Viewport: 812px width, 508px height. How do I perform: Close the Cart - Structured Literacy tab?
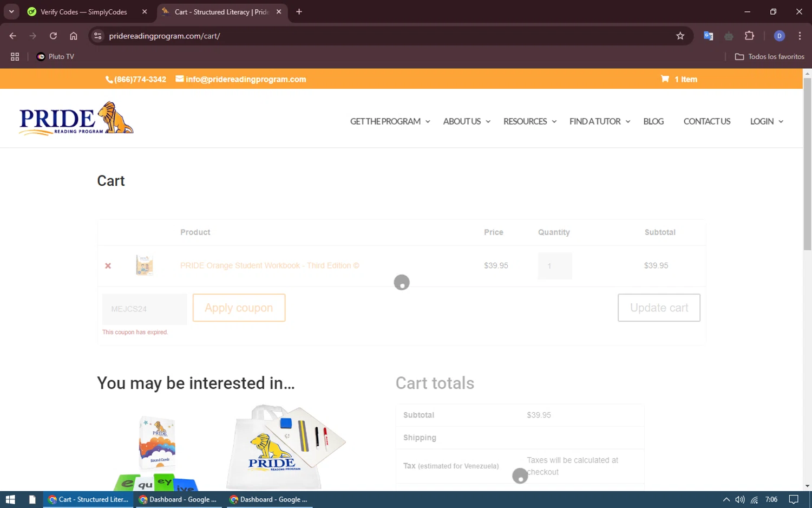point(279,11)
